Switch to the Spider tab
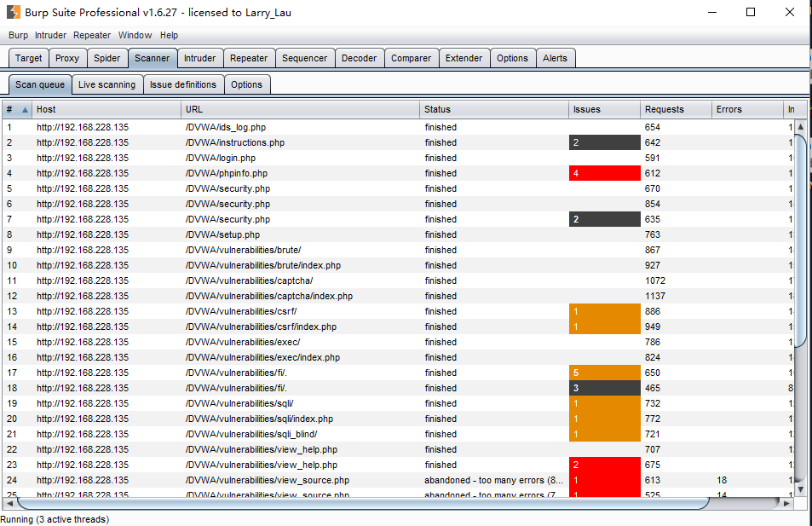Image resolution: width=812 pixels, height=526 pixels. (x=107, y=58)
